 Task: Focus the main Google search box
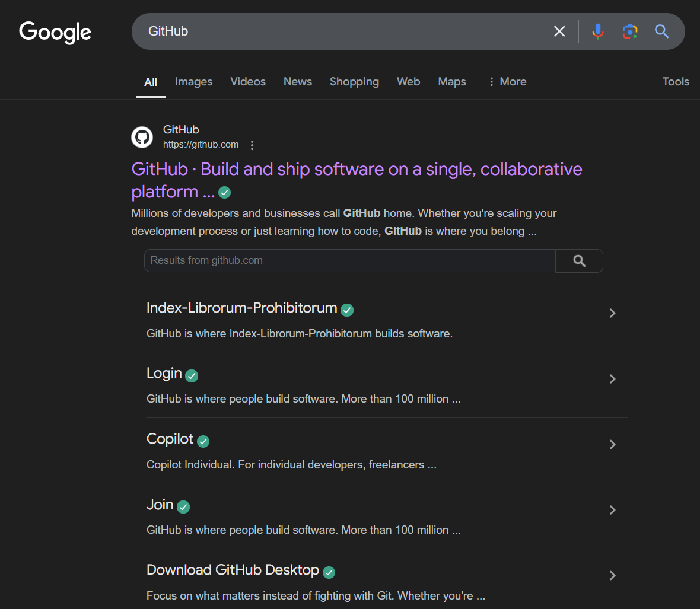(343, 31)
